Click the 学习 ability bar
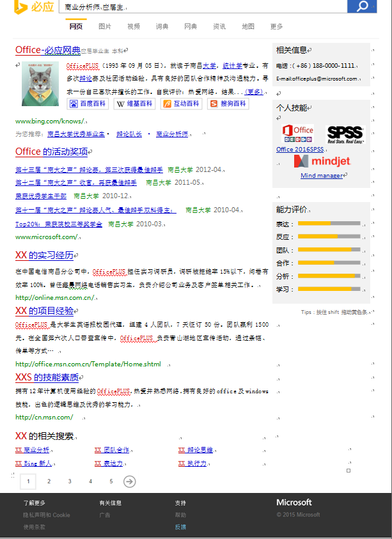 (x=329, y=289)
